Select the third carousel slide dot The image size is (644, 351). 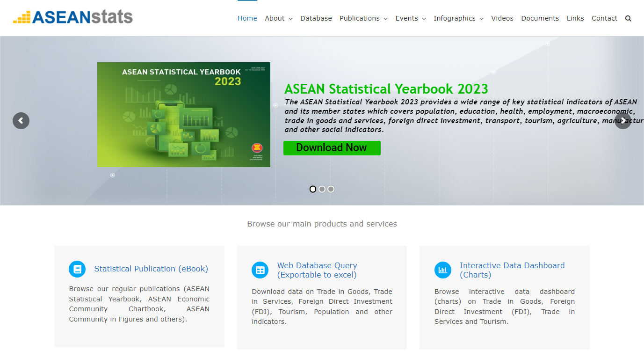tap(331, 189)
